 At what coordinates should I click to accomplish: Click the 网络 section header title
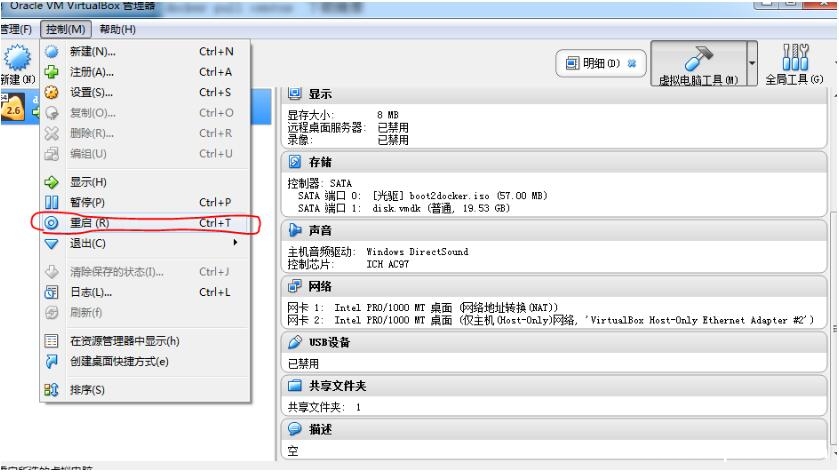[x=320, y=287]
